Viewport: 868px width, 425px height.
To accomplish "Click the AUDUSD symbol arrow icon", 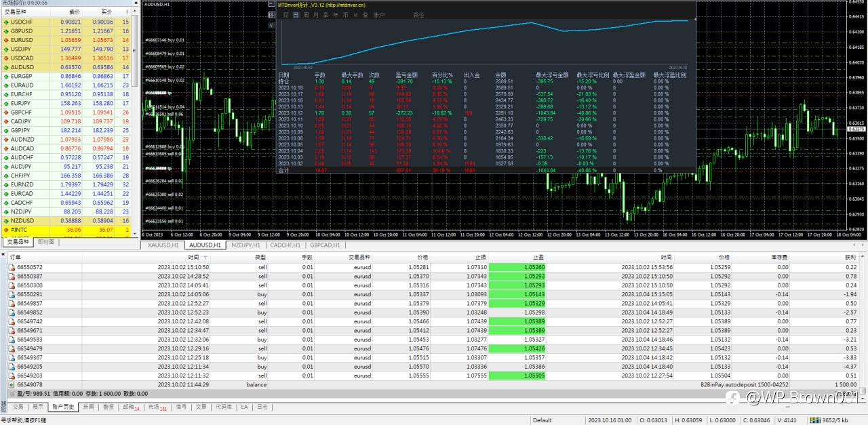I will click(x=6, y=67).
